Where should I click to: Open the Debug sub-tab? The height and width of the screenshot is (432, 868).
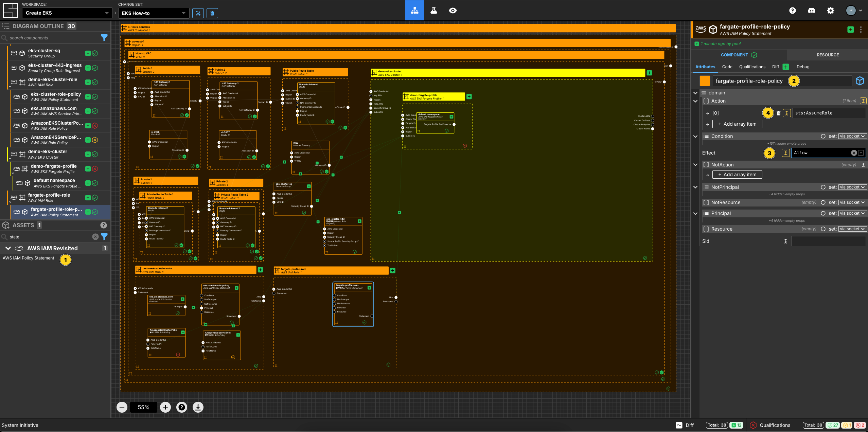[803, 67]
